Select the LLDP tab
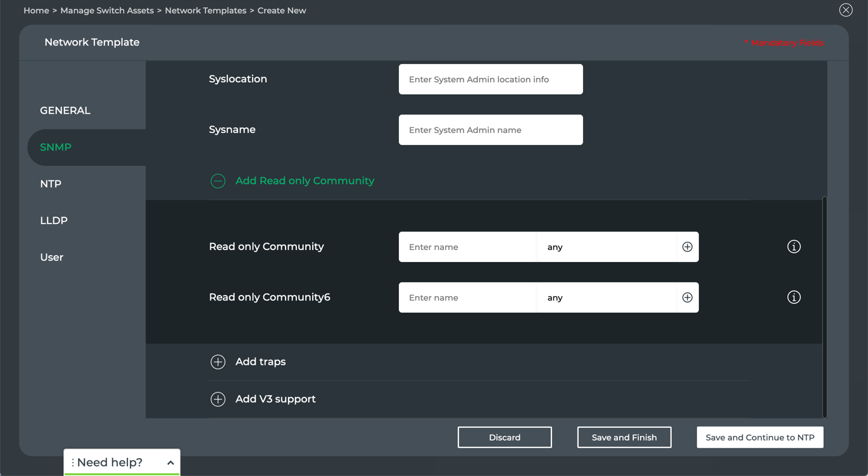The width and height of the screenshot is (868, 476). coord(54,221)
